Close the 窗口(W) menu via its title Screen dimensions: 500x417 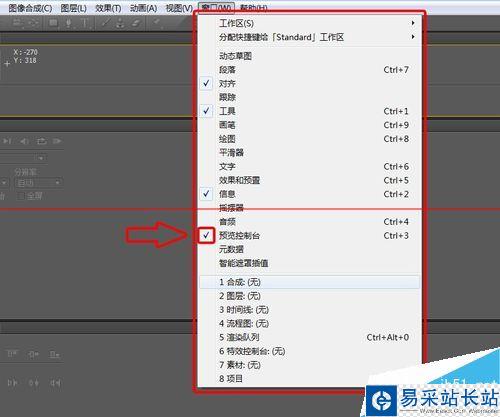(x=216, y=7)
